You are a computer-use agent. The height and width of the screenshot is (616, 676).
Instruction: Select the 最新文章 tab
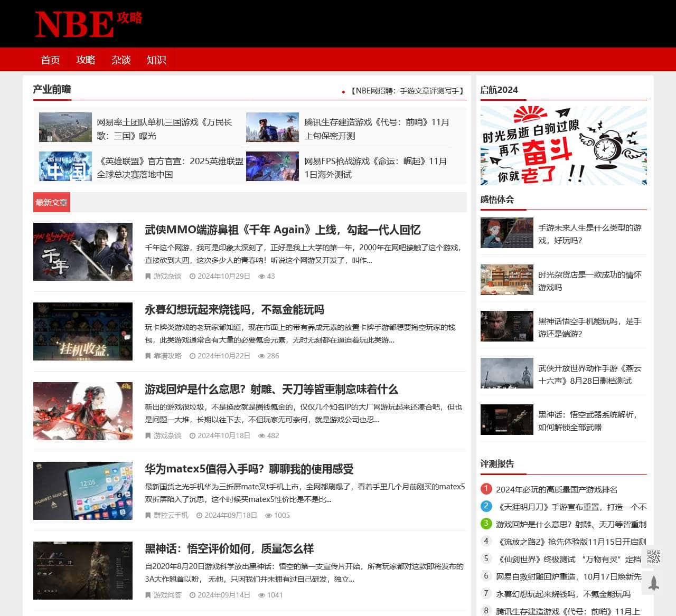pos(52,202)
